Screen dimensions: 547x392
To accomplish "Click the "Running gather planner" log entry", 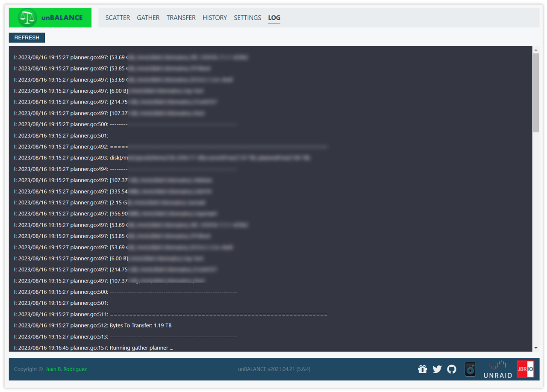I will (x=141, y=348).
